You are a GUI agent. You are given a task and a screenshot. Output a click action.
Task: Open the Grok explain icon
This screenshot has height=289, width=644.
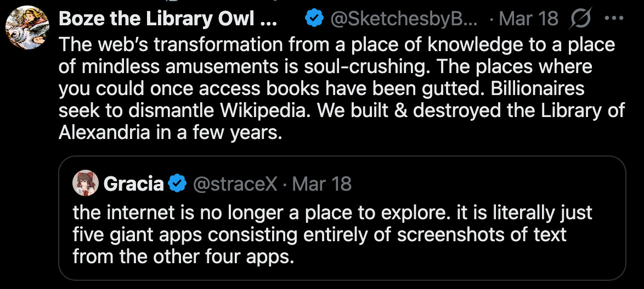tap(580, 19)
